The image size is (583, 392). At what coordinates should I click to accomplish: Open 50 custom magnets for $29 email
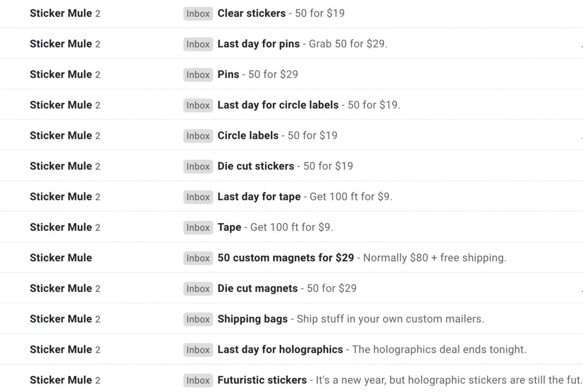point(291,257)
